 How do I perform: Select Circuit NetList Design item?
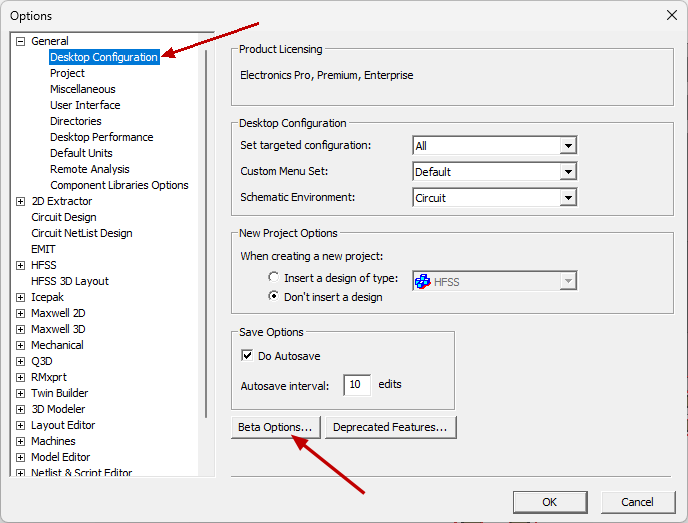click(x=82, y=233)
